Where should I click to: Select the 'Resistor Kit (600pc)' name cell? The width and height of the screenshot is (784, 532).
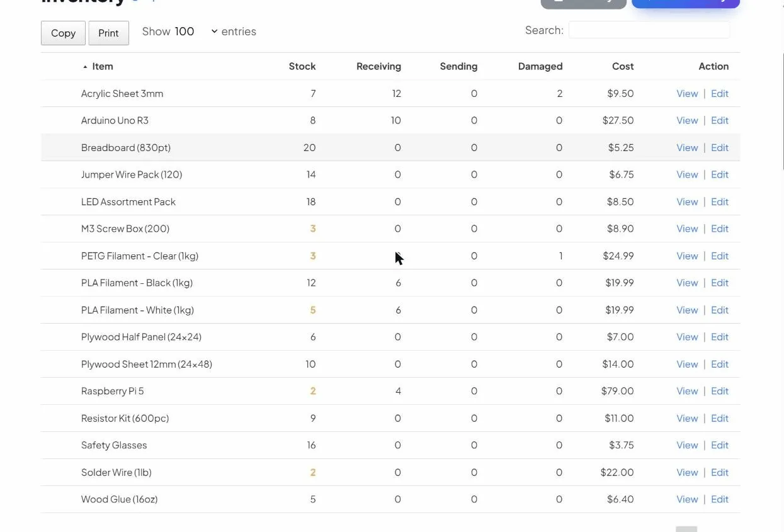(x=125, y=418)
